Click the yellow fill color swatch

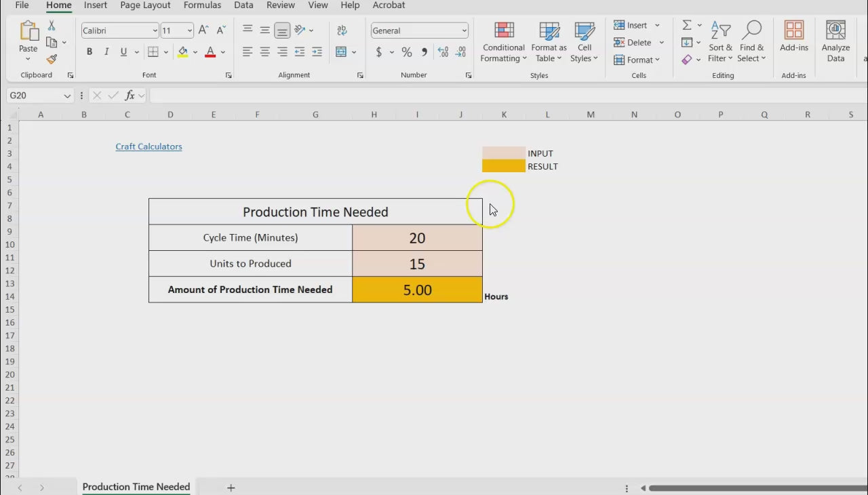pyautogui.click(x=183, y=52)
